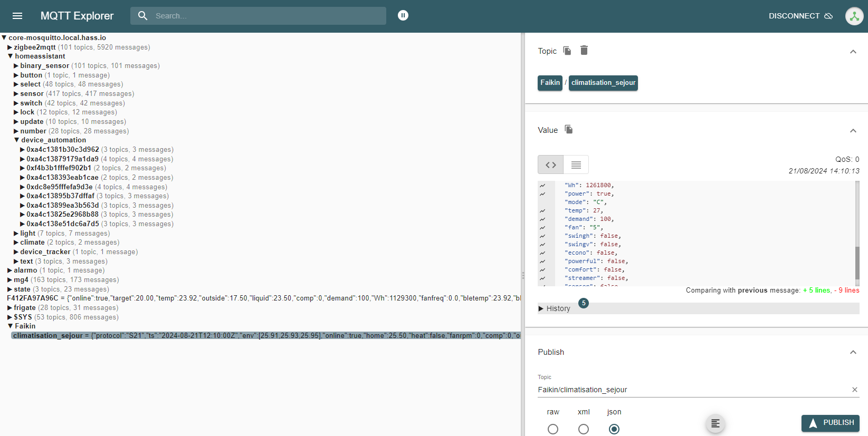
Task: Click the publish topic input field
Action: pos(693,390)
